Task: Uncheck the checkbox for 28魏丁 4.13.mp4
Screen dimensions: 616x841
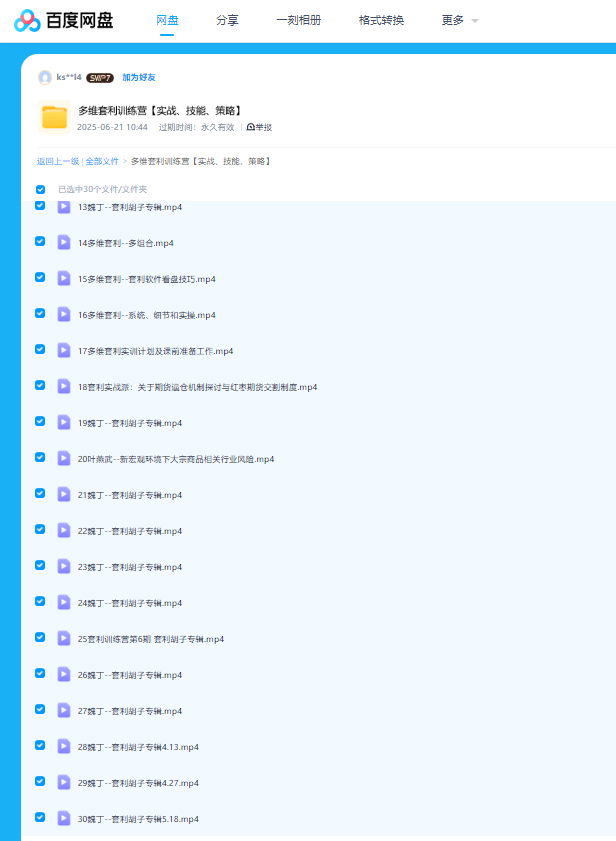Action: pyautogui.click(x=40, y=745)
